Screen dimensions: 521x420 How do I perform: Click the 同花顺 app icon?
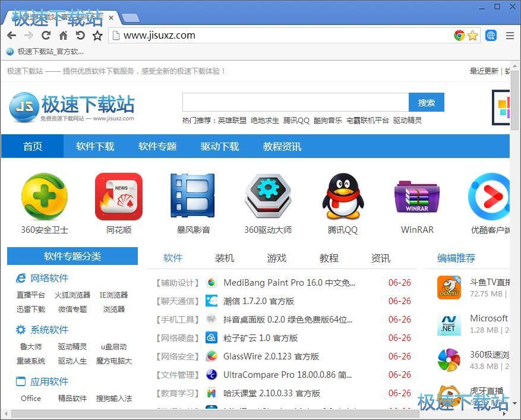click(119, 197)
